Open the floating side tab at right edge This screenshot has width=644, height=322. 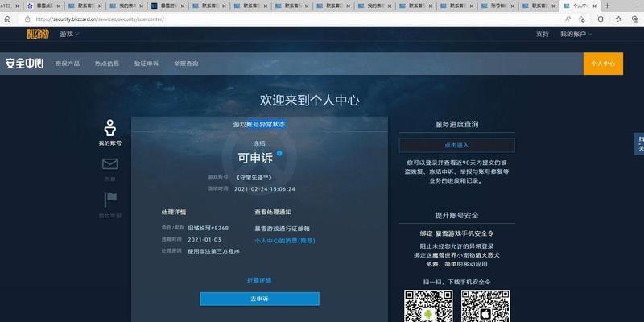click(638, 144)
